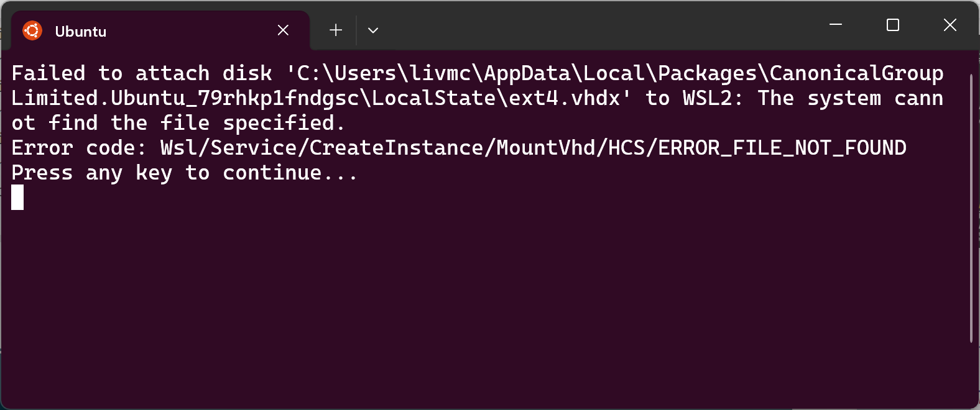
Task: Click the maximize icon in the title bar
Action: (892, 25)
